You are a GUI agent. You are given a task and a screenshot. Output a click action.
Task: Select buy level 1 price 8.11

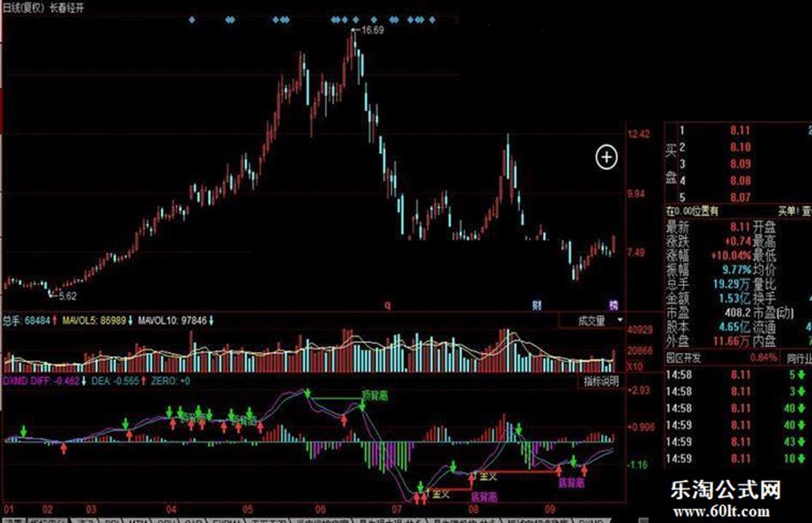click(740, 131)
